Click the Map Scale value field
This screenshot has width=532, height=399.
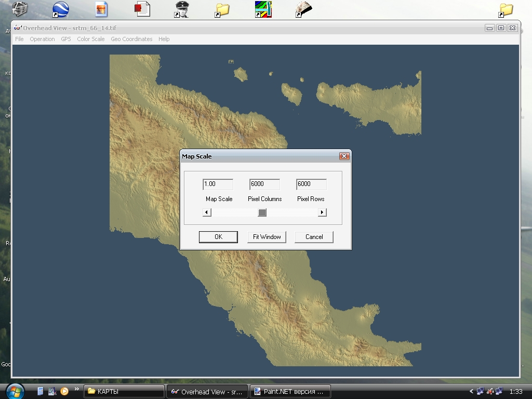point(218,184)
